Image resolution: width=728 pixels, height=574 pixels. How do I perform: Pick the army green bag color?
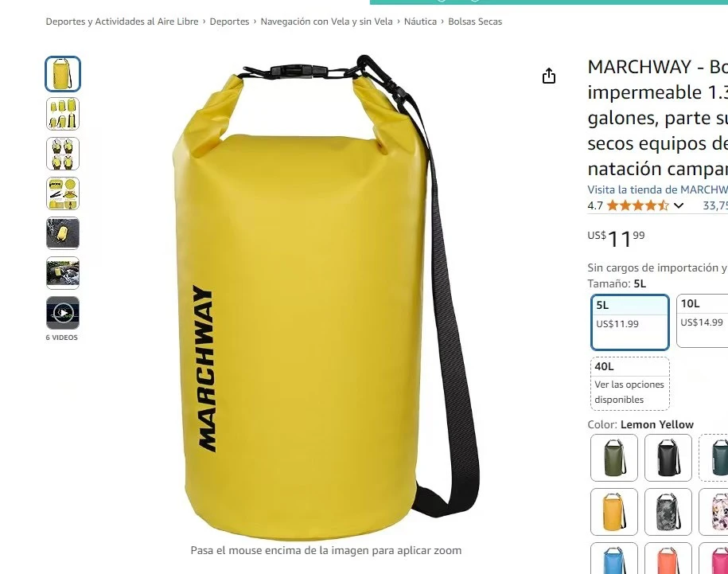pyautogui.click(x=614, y=458)
